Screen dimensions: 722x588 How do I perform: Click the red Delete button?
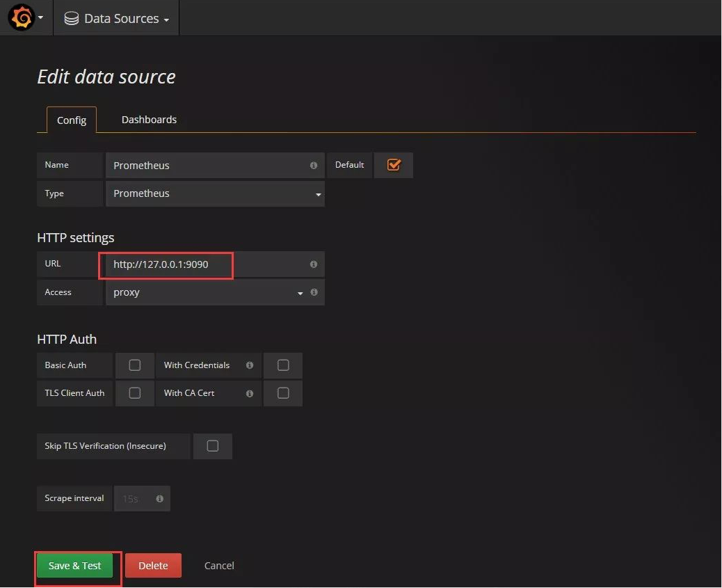[153, 566]
